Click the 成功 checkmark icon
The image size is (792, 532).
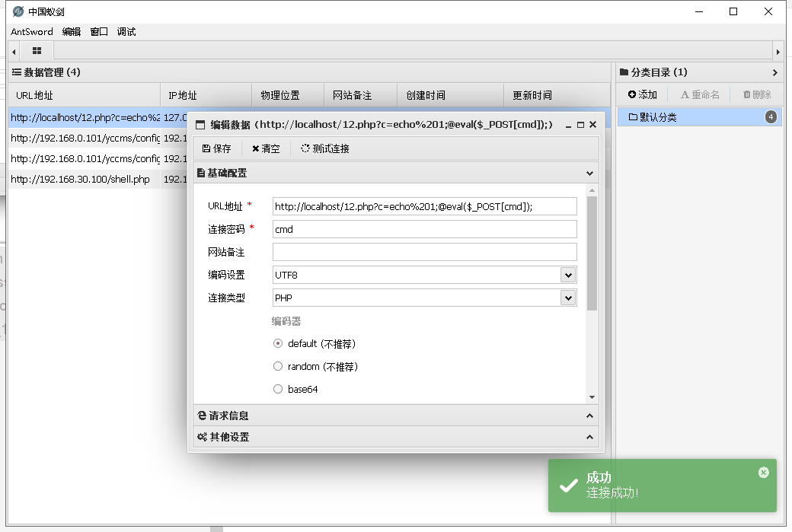point(569,486)
